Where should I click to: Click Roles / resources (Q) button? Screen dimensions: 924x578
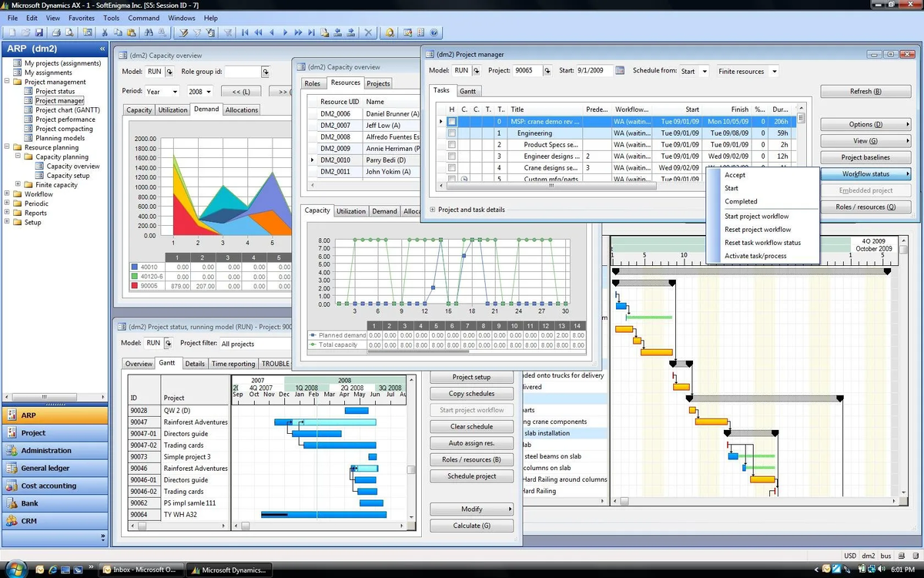point(865,207)
